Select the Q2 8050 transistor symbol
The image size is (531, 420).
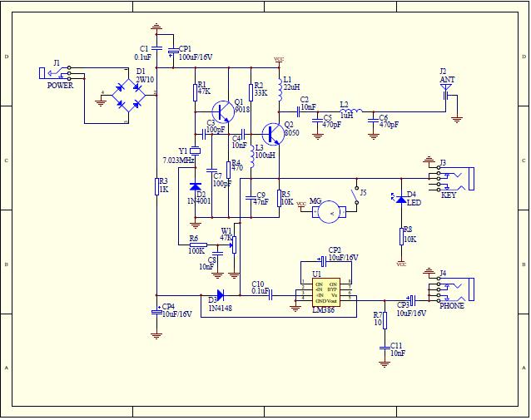[x=273, y=134]
